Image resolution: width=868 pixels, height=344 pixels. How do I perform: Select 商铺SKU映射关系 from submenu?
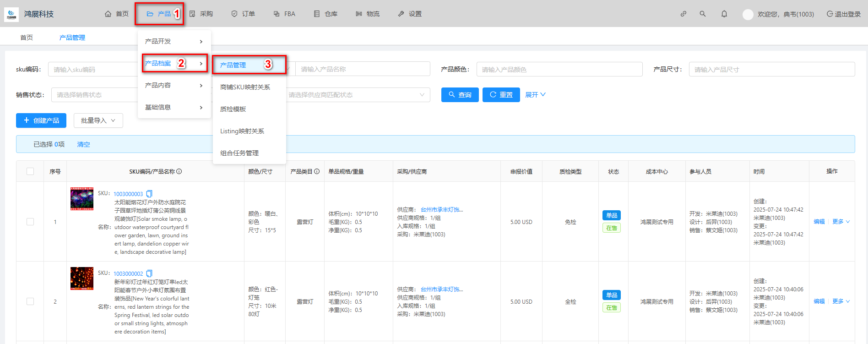coord(245,87)
